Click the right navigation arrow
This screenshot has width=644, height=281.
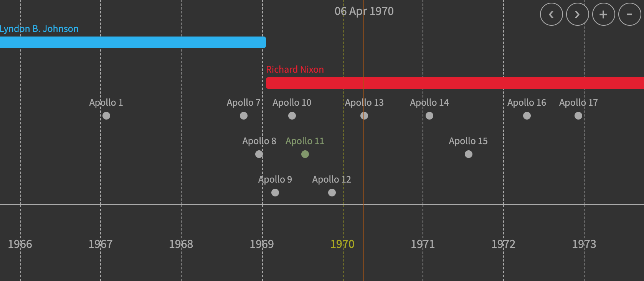pos(578,14)
